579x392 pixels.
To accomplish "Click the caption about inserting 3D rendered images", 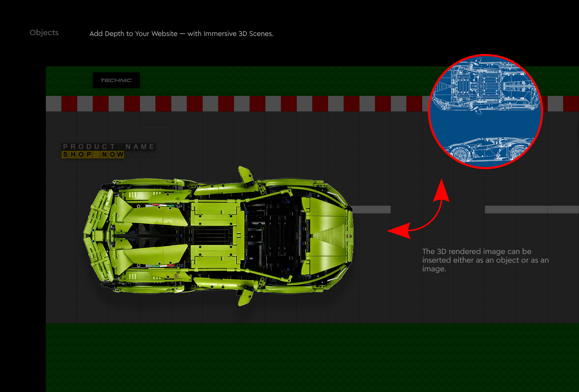I will 486,260.
